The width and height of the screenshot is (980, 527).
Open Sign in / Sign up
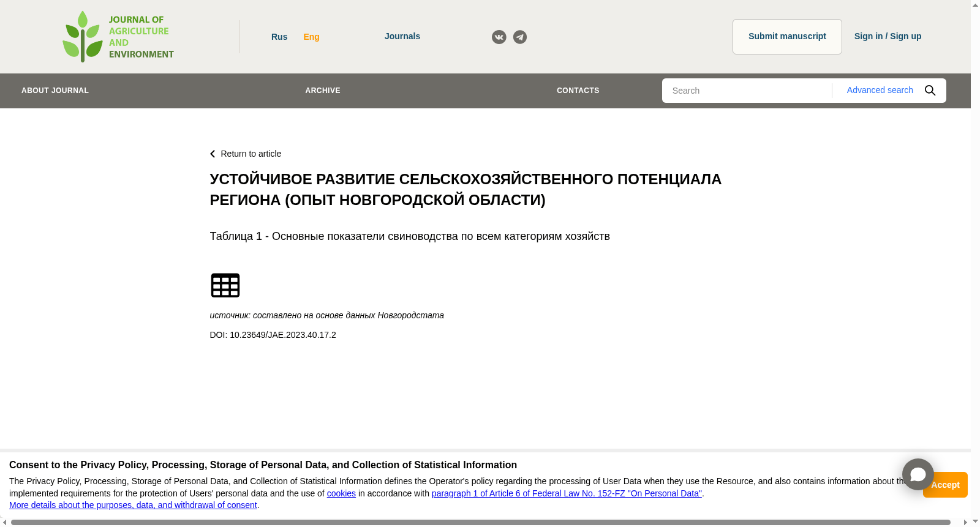click(888, 36)
